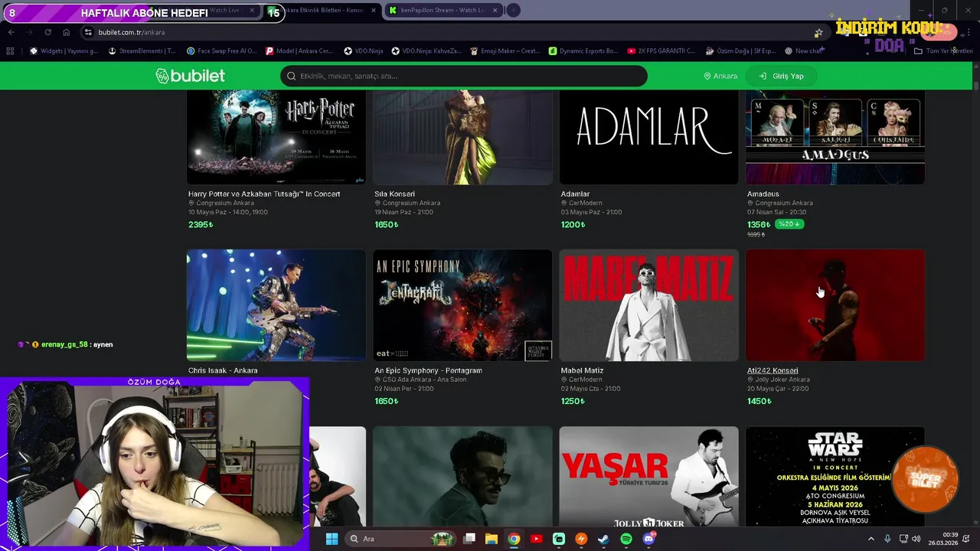Open File Explorer from the taskbar

tap(492, 539)
